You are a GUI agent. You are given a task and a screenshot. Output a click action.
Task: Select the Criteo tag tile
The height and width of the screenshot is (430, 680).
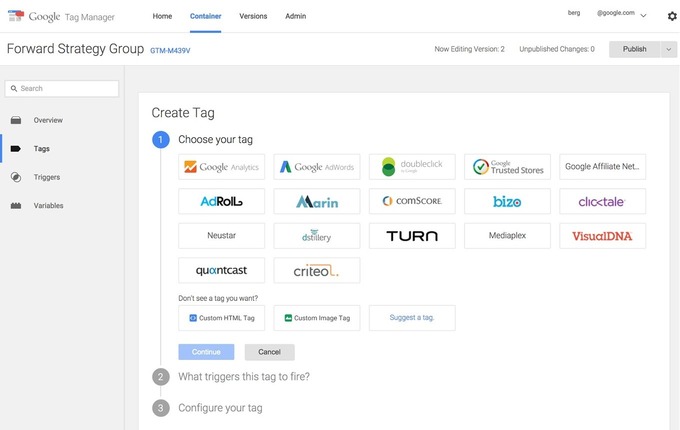point(317,270)
